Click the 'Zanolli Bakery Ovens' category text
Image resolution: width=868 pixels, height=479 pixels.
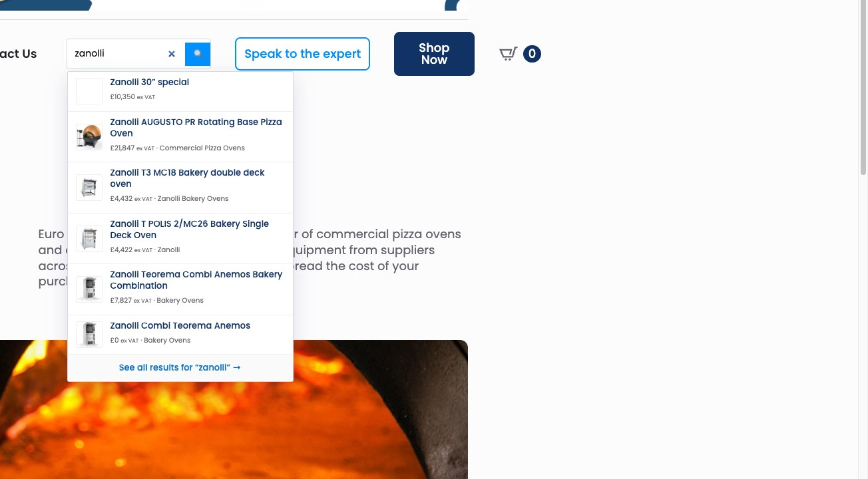click(193, 199)
